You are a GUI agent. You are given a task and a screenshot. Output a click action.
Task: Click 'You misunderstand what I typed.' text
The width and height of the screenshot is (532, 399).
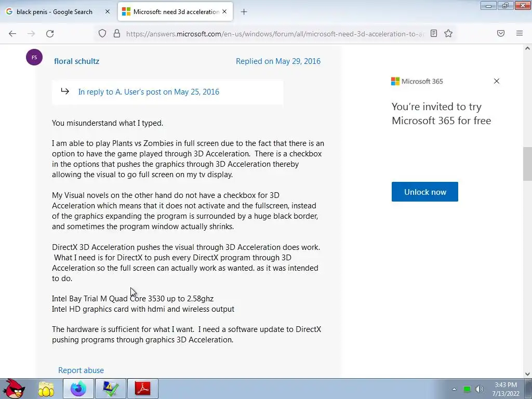pos(108,123)
